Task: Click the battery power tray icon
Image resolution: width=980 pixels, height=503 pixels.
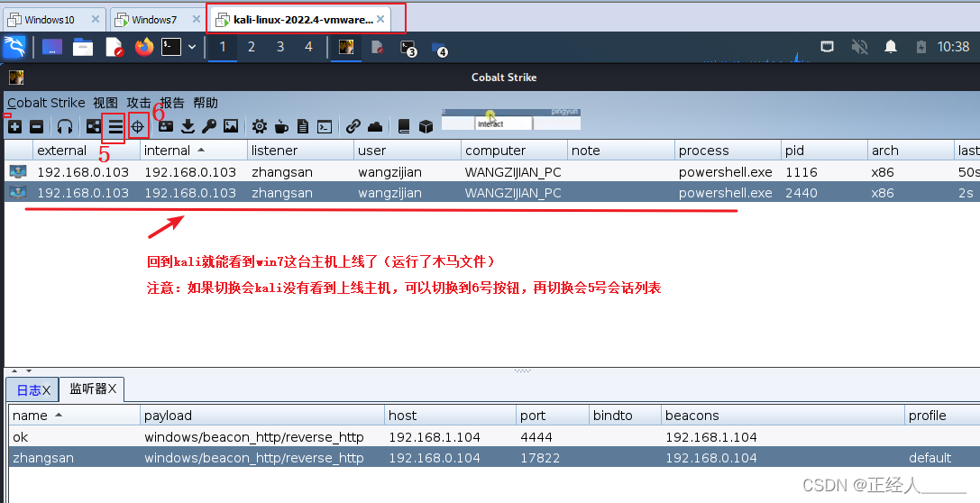Action: point(920,47)
